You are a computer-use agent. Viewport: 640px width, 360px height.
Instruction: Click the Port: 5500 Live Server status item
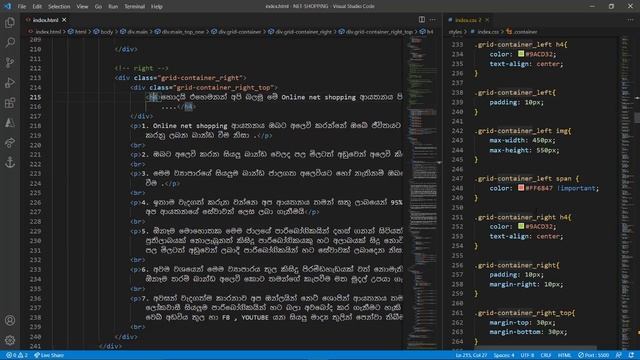pyautogui.click(x=593, y=355)
